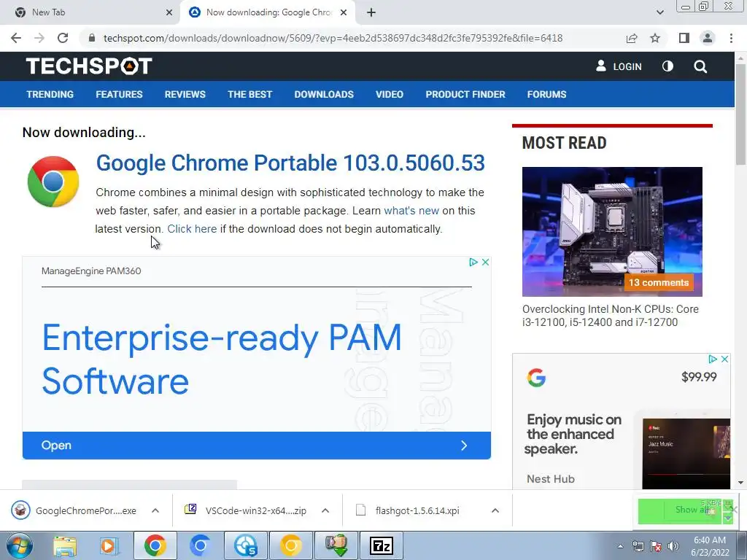
Task: Switch to the New Tab tab
Action: 90,12
